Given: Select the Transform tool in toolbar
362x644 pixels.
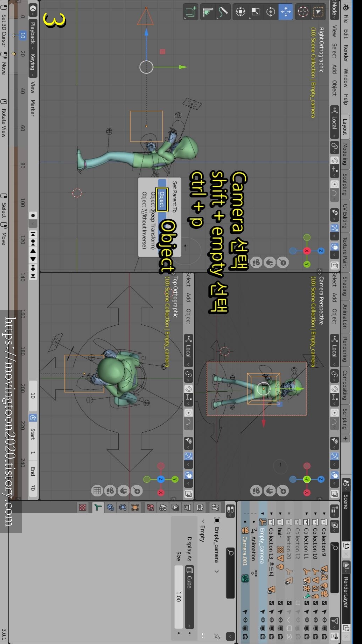Looking at the screenshot, I should click(240, 12).
